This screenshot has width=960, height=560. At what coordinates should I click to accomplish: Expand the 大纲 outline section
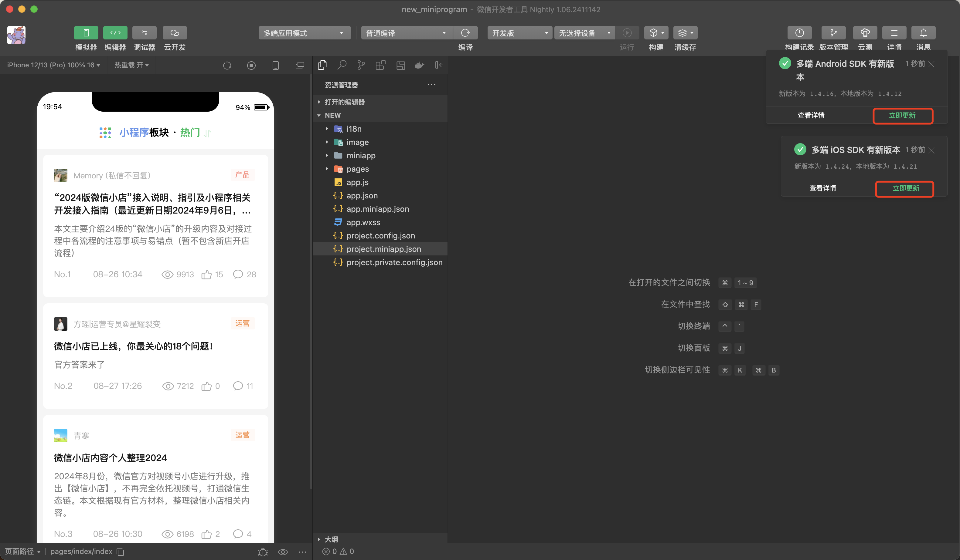(380, 539)
